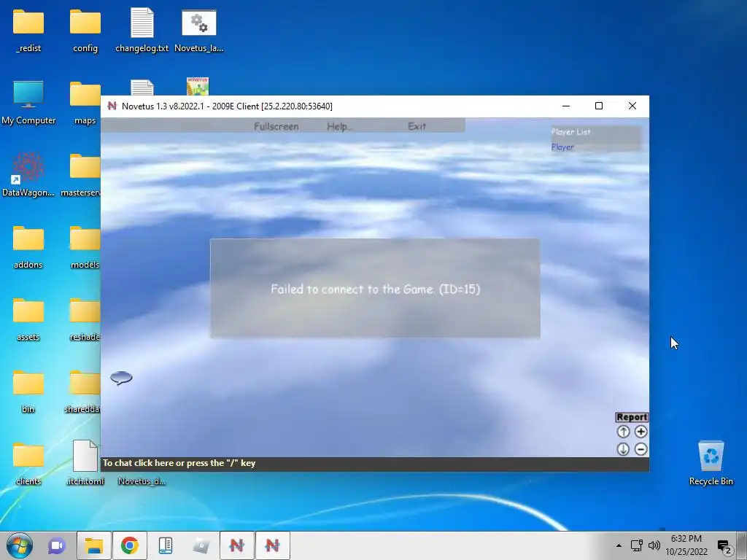Click the Novetus N icon in title bar
The height and width of the screenshot is (560, 747).
point(112,106)
